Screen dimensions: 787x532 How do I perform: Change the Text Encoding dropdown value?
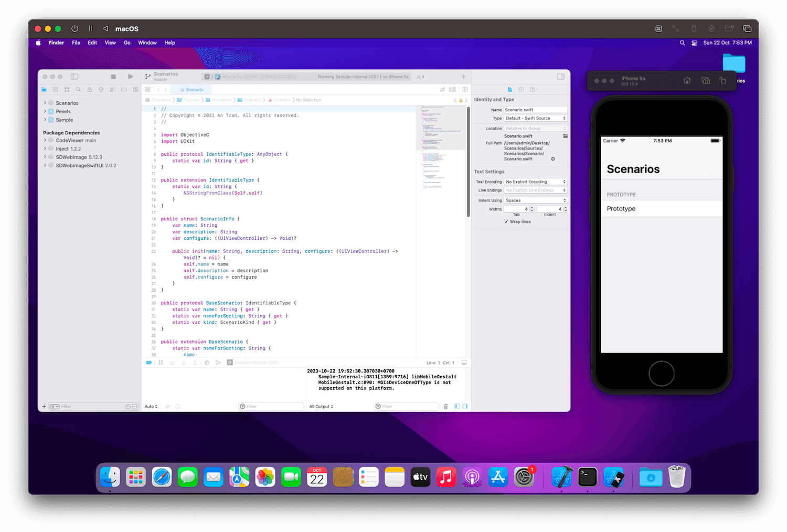[535, 182]
